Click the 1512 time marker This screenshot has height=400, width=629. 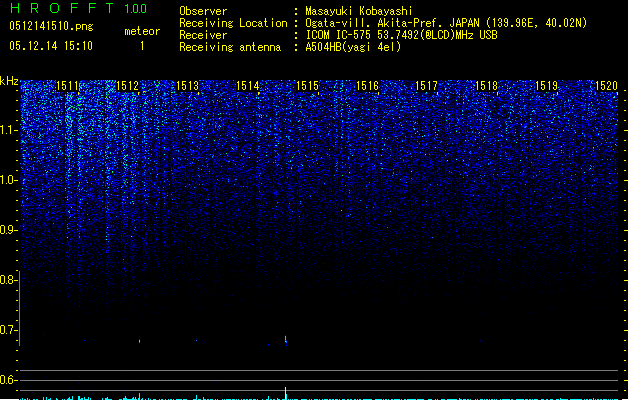pyautogui.click(x=127, y=86)
